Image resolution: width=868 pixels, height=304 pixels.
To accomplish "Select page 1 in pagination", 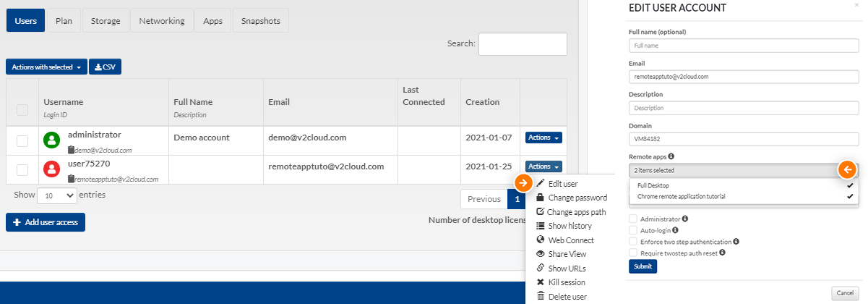I will [x=516, y=199].
